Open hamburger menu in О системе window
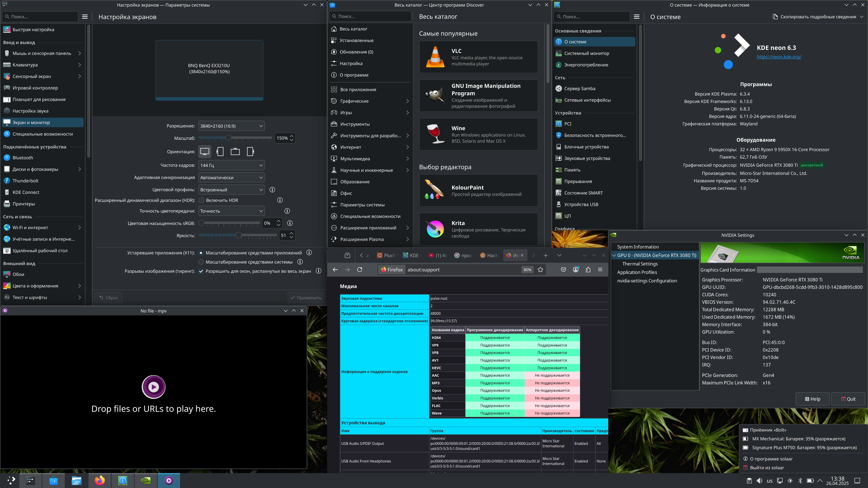This screenshot has width=868, height=488. 637,16
